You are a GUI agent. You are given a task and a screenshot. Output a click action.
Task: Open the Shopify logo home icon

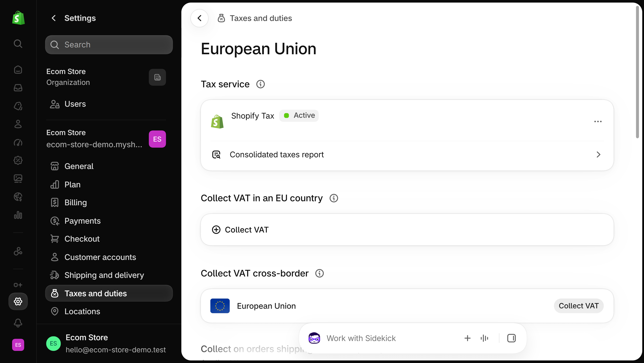coord(18,18)
